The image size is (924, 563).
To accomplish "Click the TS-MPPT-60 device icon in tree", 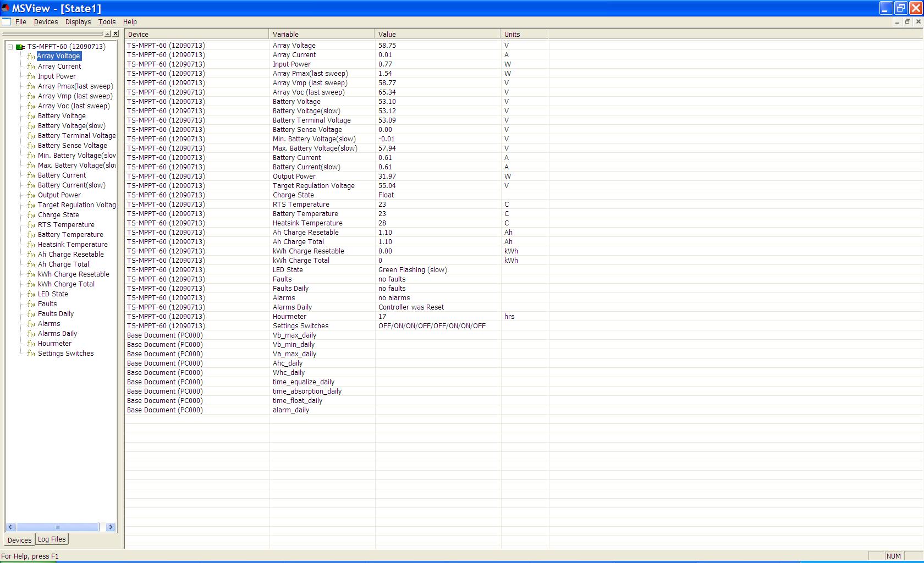I will pyautogui.click(x=20, y=47).
